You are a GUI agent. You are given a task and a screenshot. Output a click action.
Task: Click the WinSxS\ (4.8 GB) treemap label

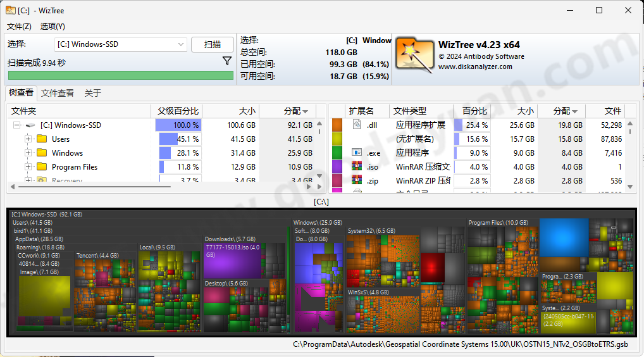point(368,292)
